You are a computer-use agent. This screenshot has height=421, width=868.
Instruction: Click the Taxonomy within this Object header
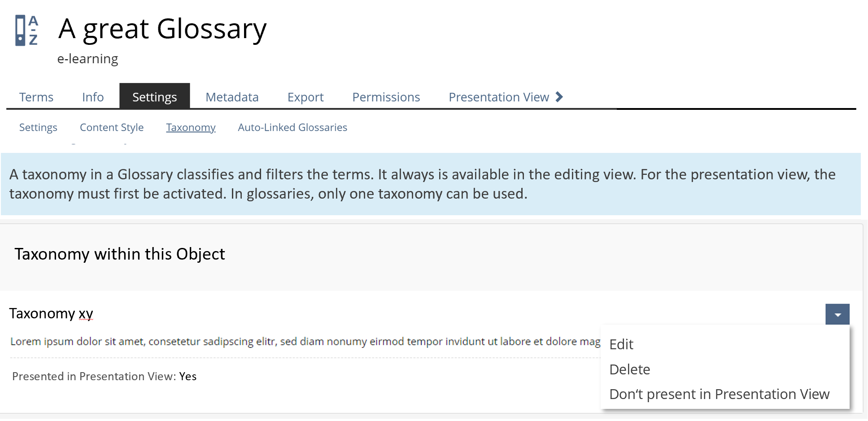tap(120, 254)
